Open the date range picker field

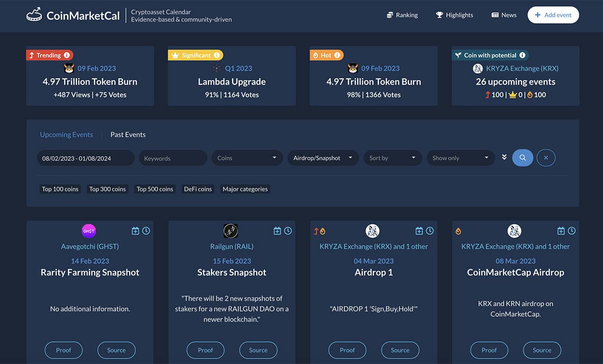(x=85, y=158)
